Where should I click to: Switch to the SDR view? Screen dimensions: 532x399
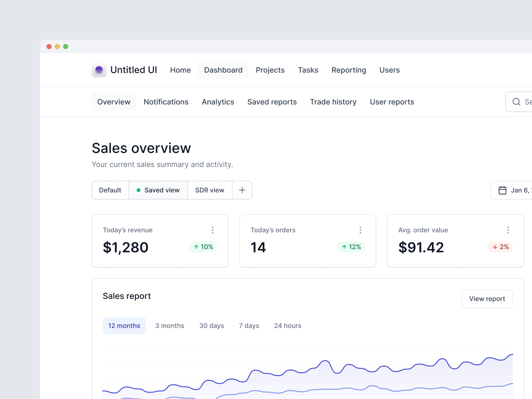click(x=210, y=190)
